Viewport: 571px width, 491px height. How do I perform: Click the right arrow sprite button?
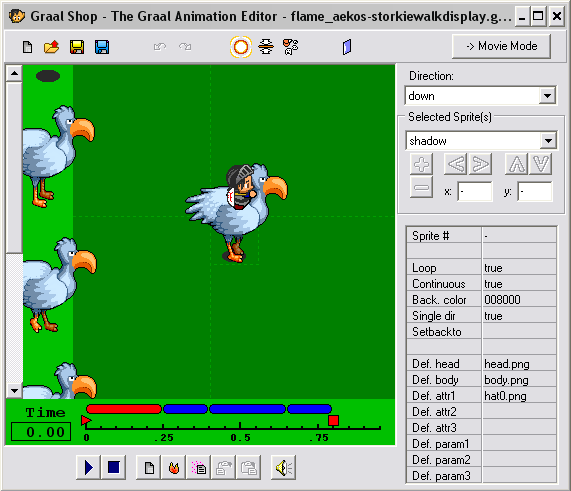point(480,164)
